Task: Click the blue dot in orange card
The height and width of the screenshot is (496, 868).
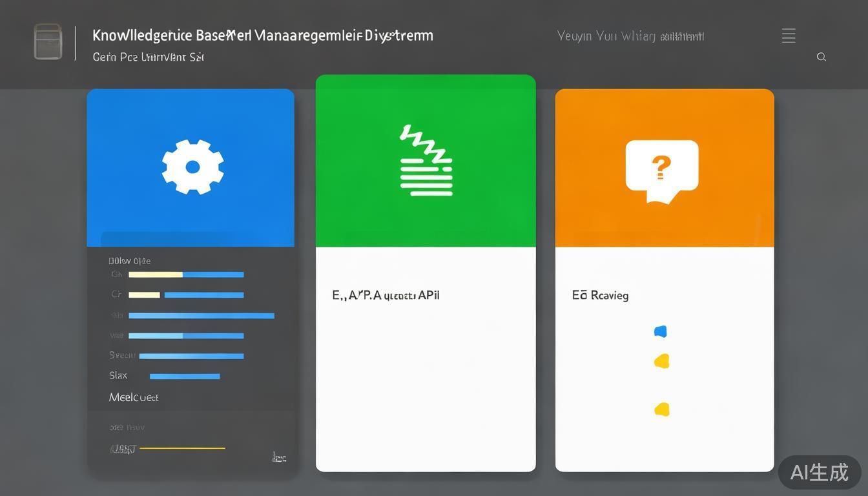Action: click(660, 331)
